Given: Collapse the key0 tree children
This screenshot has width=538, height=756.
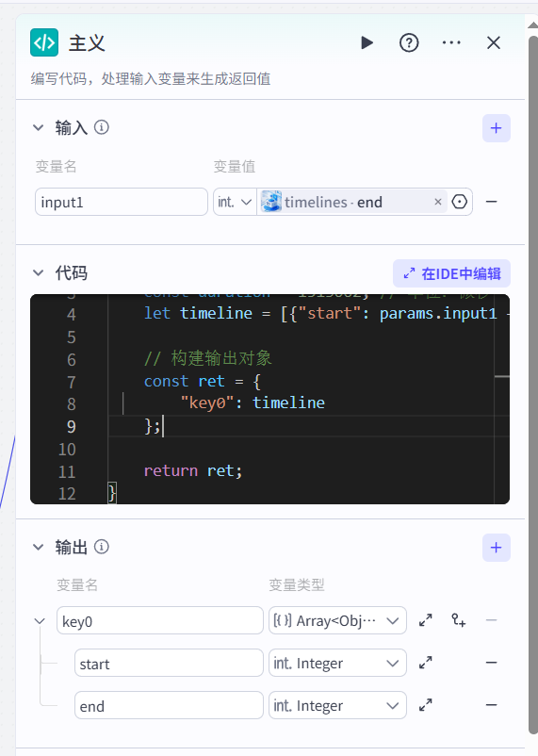Looking at the screenshot, I should point(40,621).
